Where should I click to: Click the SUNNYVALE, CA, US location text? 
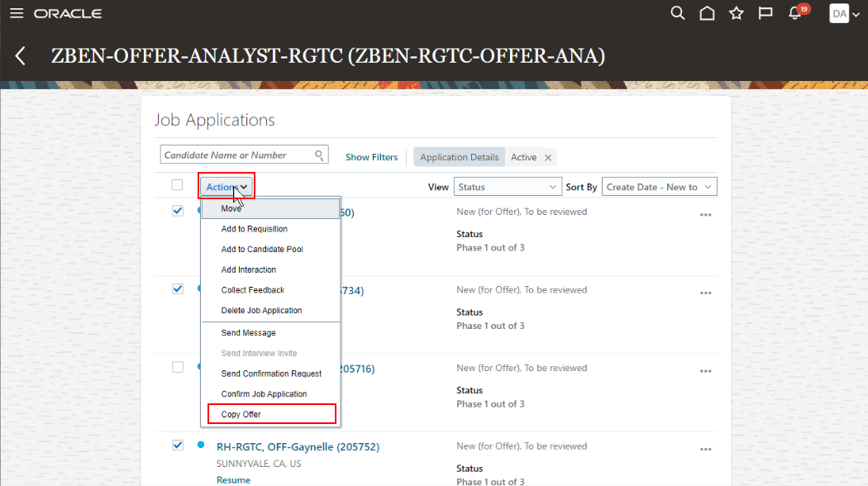pos(259,464)
